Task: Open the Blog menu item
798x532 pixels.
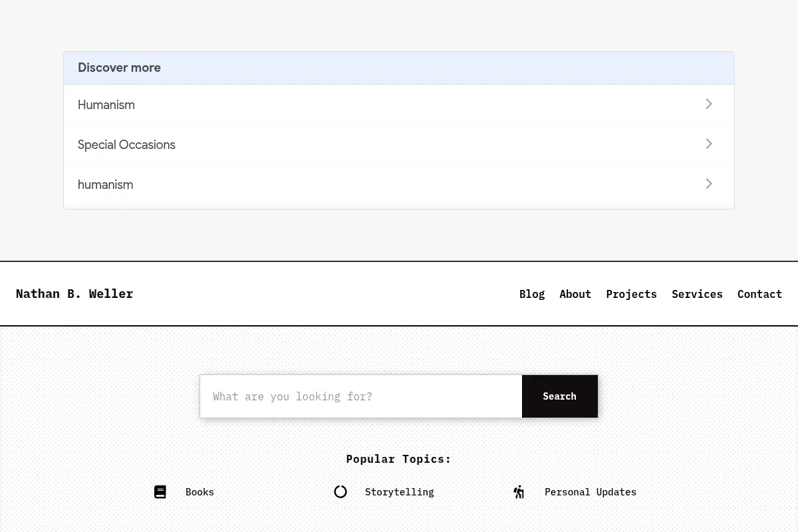Action: pyautogui.click(x=532, y=294)
